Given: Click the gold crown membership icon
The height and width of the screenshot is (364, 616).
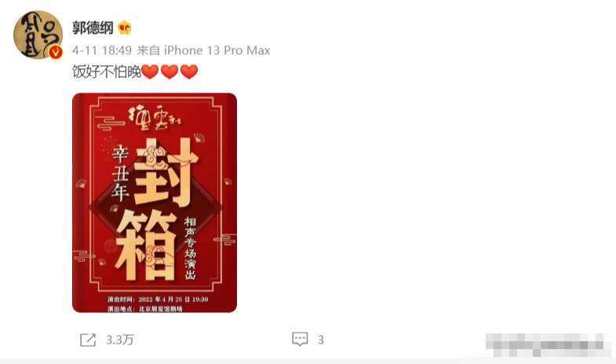Looking at the screenshot, I should pos(125,27).
